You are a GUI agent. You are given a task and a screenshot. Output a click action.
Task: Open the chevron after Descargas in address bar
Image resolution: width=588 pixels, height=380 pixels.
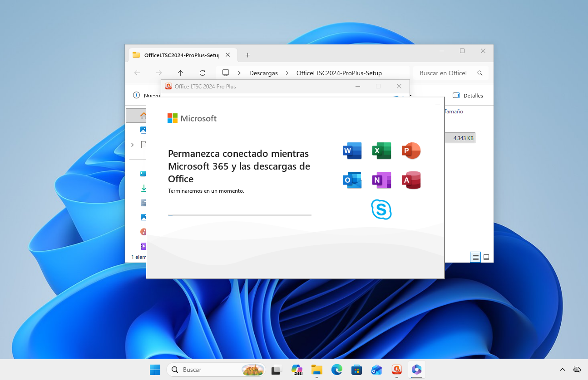tap(287, 73)
